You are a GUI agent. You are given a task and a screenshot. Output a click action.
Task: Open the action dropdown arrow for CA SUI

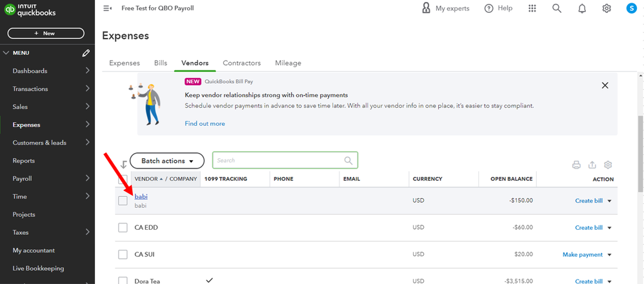pyautogui.click(x=610, y=255)
